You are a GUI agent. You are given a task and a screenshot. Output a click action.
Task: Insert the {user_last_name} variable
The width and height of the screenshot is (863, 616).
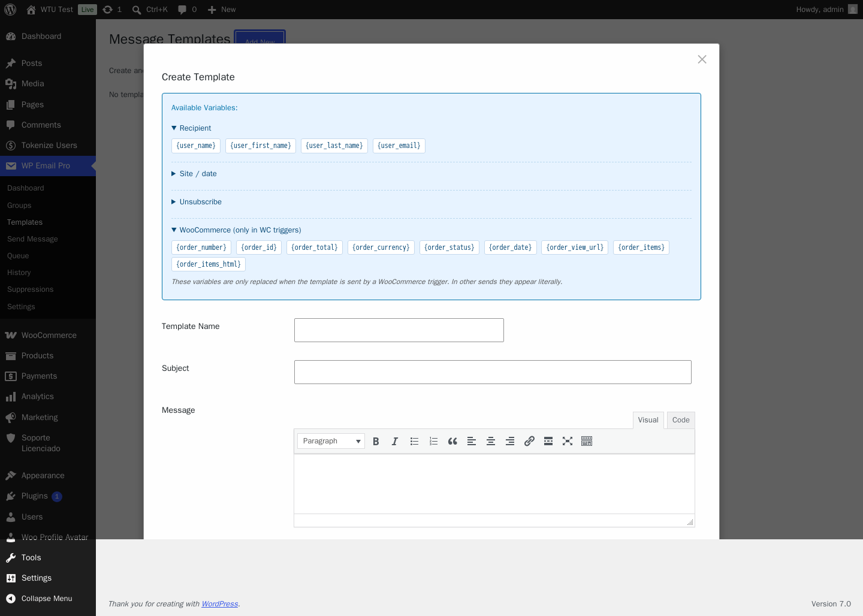click(x=334, y=146)
